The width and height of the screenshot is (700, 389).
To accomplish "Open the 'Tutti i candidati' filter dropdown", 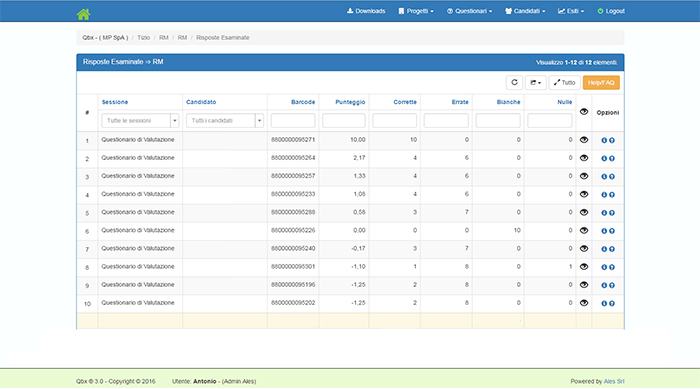I will pos(225,121).
